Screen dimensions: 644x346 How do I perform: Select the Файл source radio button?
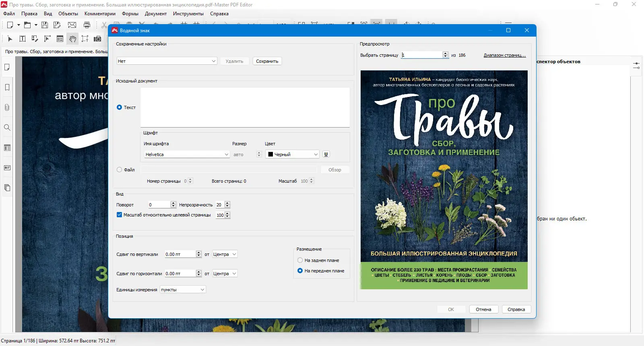[119, 170]
